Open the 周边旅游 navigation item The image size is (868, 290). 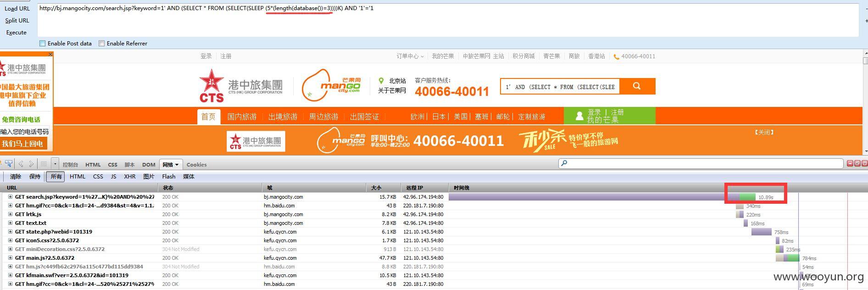(324, 117)
